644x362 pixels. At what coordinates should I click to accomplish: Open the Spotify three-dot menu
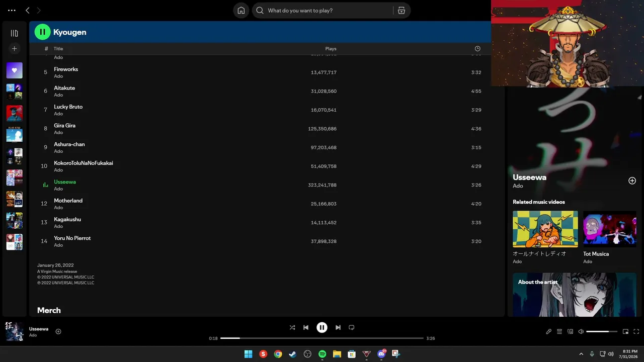click(x=12, y=10)
